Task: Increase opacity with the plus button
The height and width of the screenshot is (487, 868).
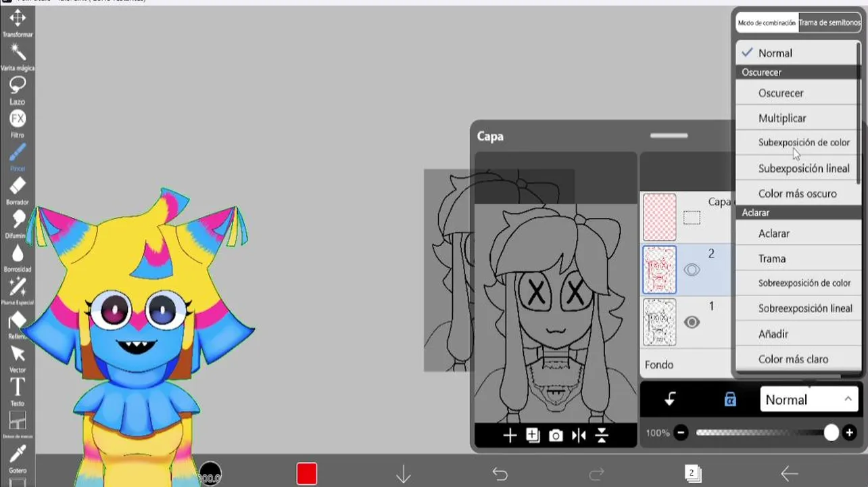Action: (x=849, y=433)
